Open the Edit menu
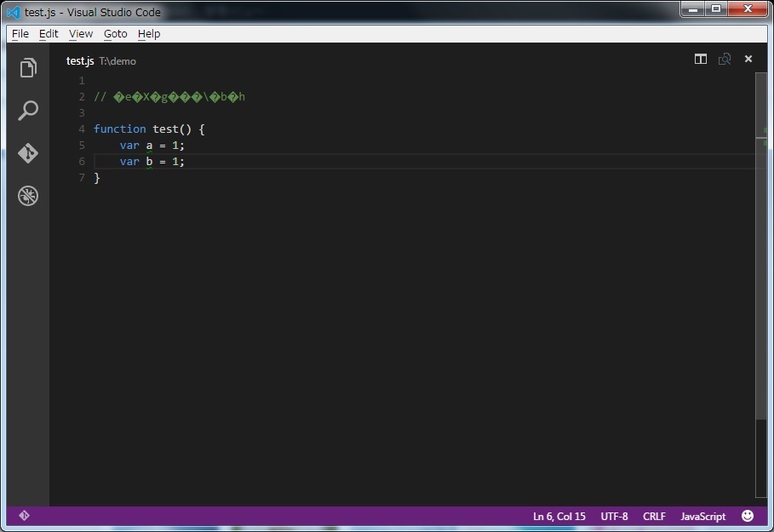774x532 pixels. tap(49, 33)
